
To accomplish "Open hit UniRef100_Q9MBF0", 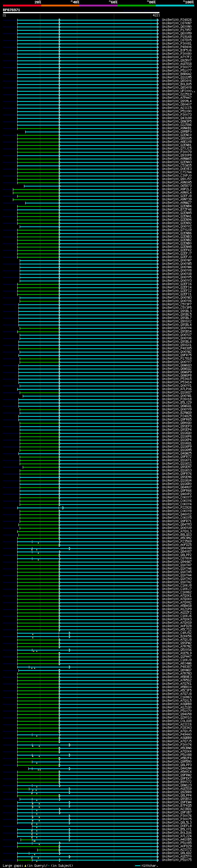I will (176, 132).
